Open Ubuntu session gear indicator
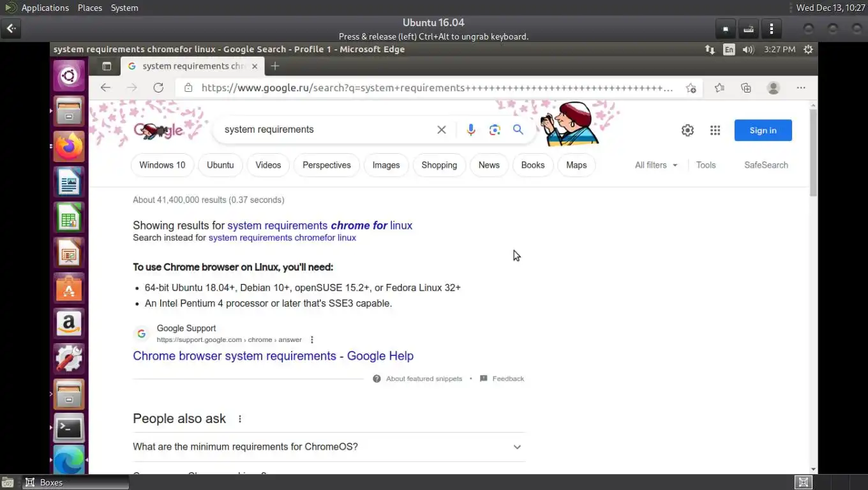Screen dimensions: 868x490 pyautogui.click(x=808, y=49)
